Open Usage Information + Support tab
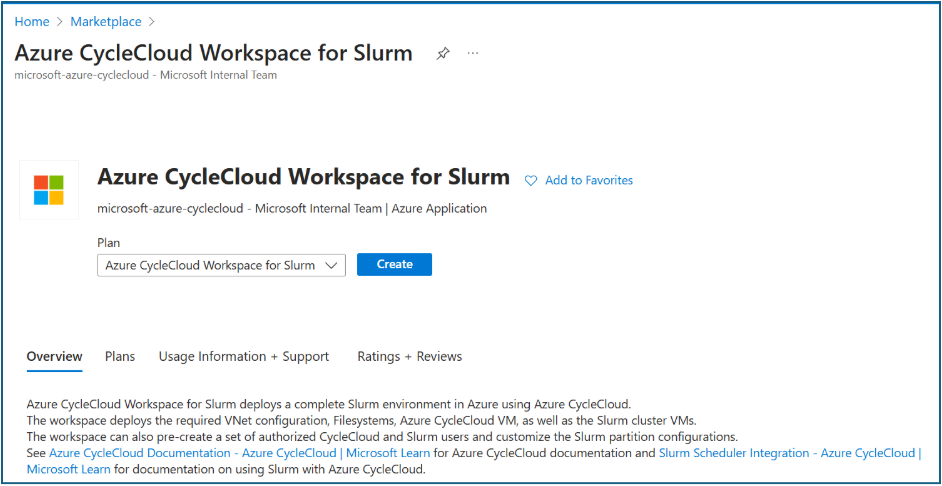The image size is (942, 486). [x=244, y=356]
